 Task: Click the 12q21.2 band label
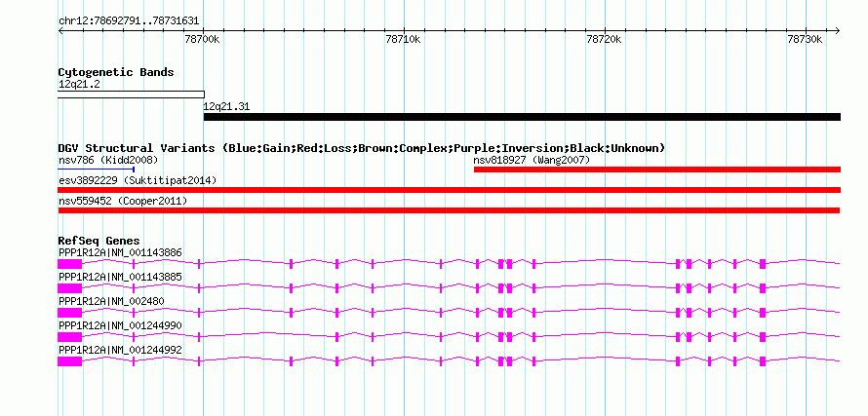[79, 85]
